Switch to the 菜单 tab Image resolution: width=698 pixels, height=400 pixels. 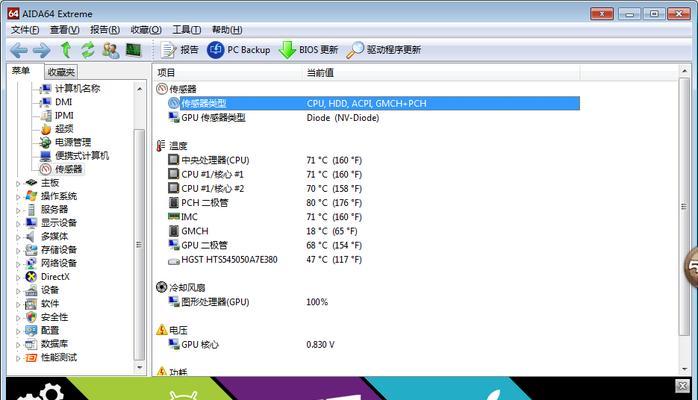pyautogui.click(x=20, y=71)
